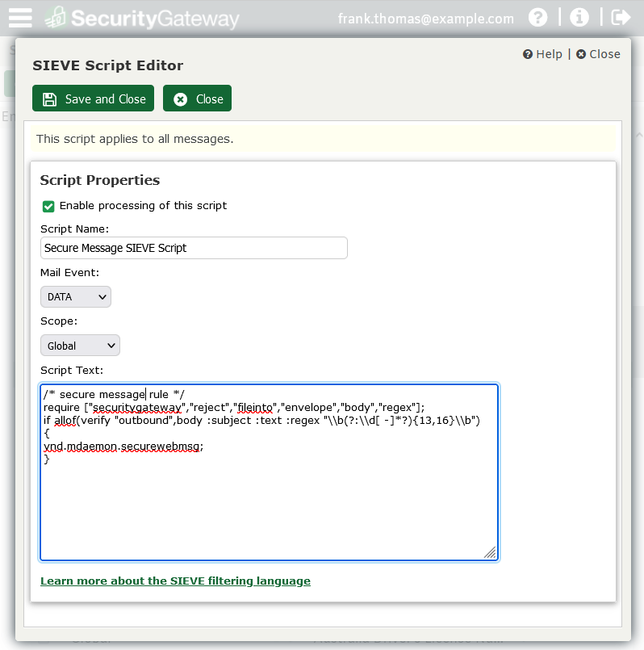Toggle Enable processing of this script
The height and width of the screenshot is (650, 644).
(x=48, y=206)
